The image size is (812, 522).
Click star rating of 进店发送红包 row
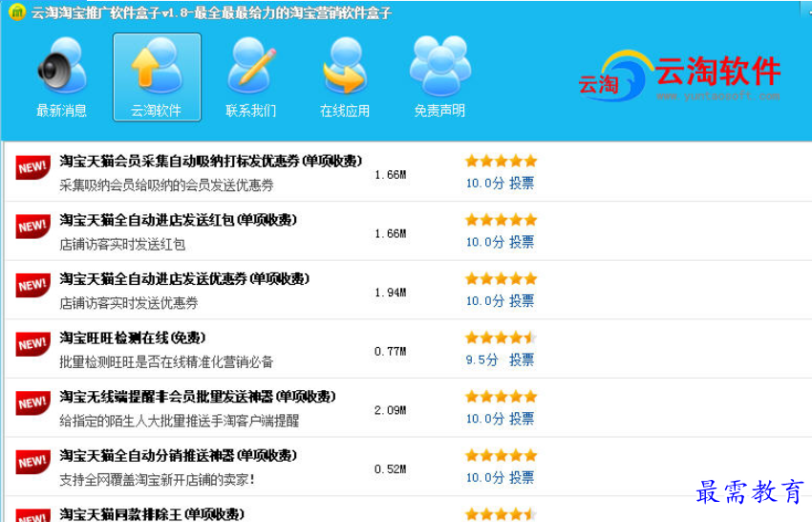(x=501, y=220)
